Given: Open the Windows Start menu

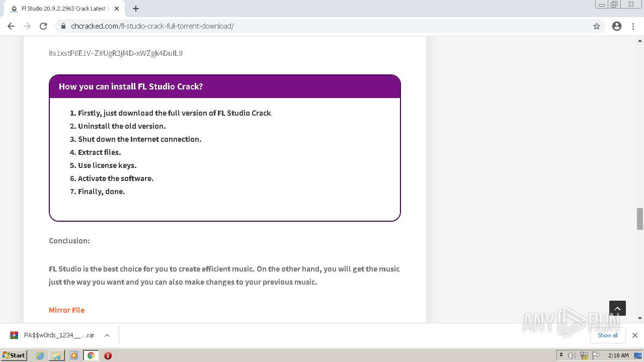Looking at the screenshot, I should pyautogui.click(x=14, y=355).
